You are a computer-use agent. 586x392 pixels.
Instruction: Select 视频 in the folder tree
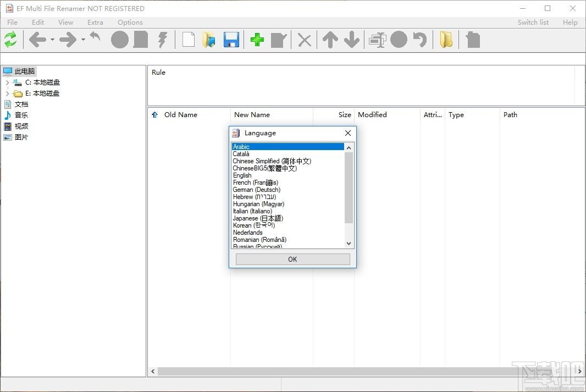coord(21,126)
